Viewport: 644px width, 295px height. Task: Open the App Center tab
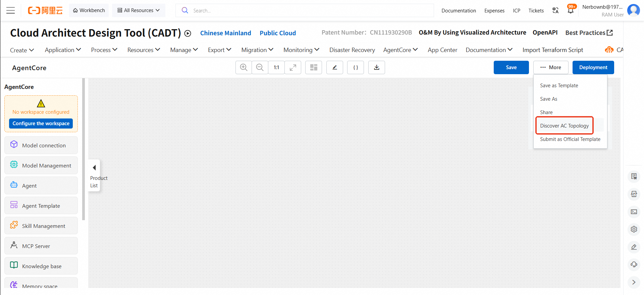pyautogui.click(x=442, y=50)
